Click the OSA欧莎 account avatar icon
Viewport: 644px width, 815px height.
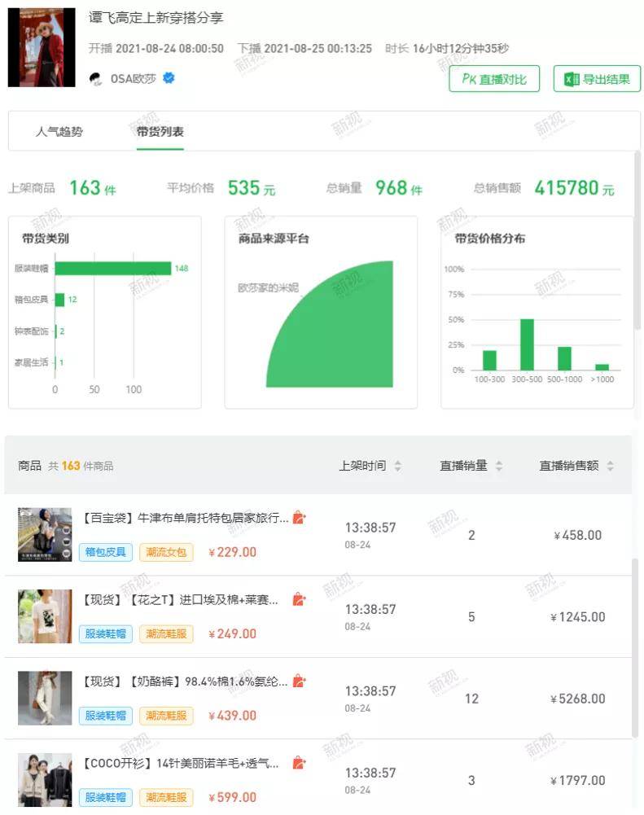pyautogui.click(x=95, y=78)
